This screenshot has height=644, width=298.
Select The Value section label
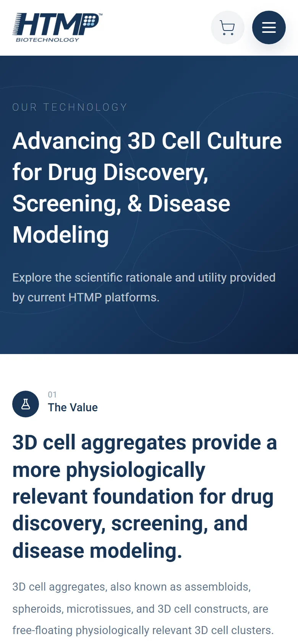[x=73, y=407]
